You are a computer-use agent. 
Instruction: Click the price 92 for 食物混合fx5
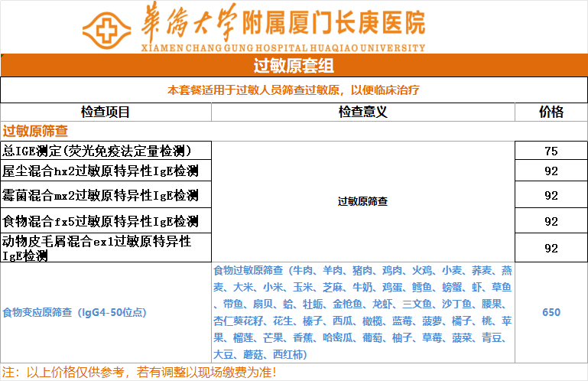[x=551, y=220]
